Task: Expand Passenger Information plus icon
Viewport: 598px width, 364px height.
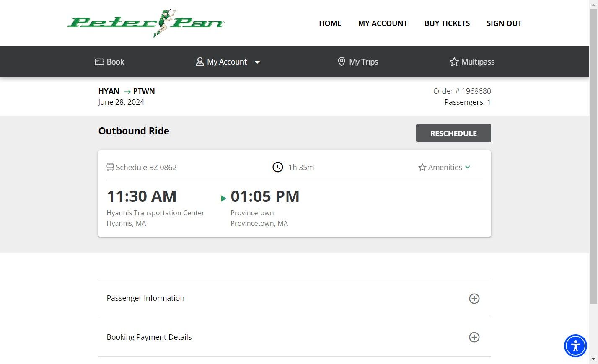Action: tap(474, 299)
